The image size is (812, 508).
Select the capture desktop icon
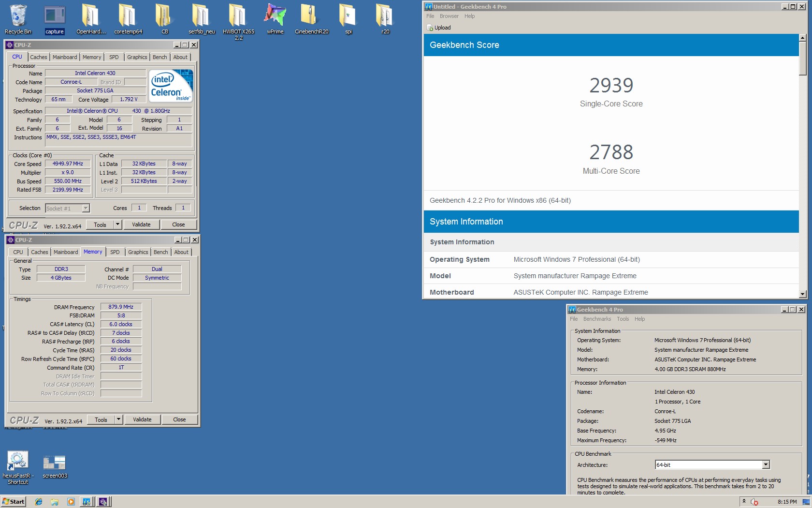pyautogui.click(x=55, y=19)
